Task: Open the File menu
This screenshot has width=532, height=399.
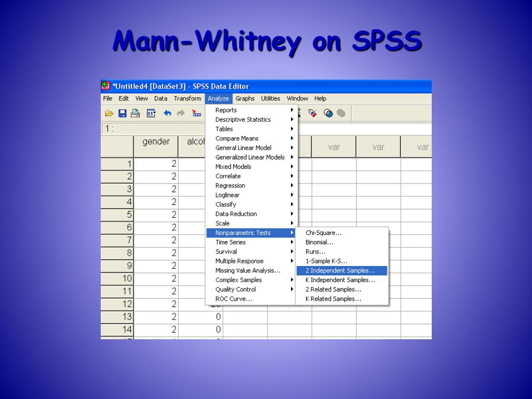Action: point(108,98)
